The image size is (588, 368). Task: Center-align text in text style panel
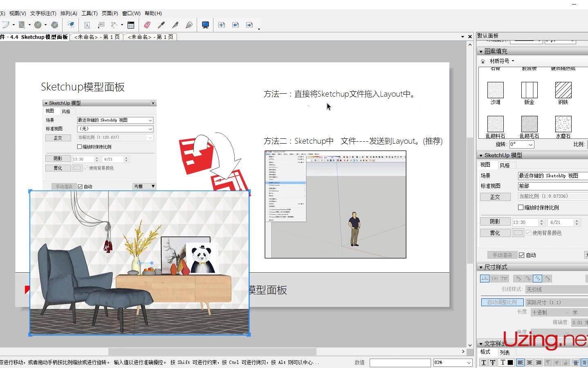pyautogui.click(x=529, y=362)
